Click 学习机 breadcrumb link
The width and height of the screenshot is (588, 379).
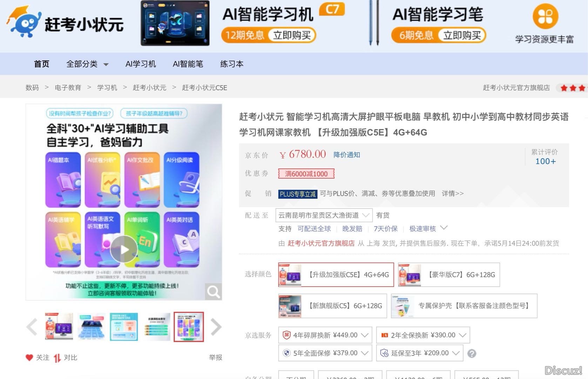107,88
